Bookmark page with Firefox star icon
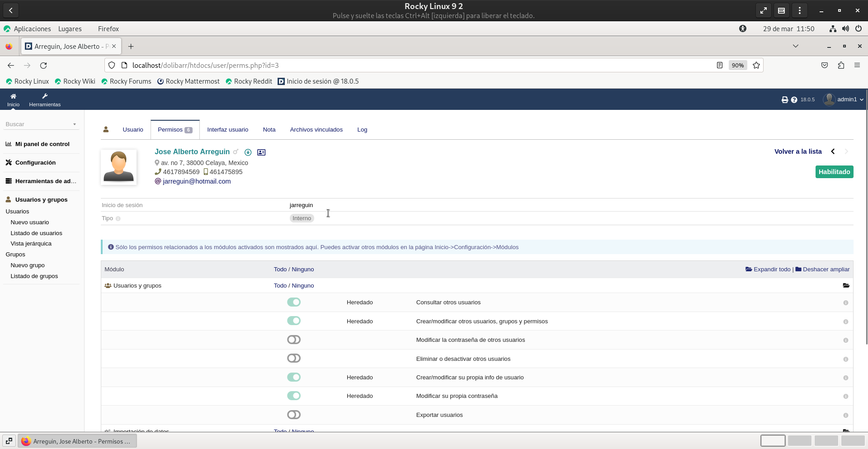This screenshot has width=868, height=449. 756,65
